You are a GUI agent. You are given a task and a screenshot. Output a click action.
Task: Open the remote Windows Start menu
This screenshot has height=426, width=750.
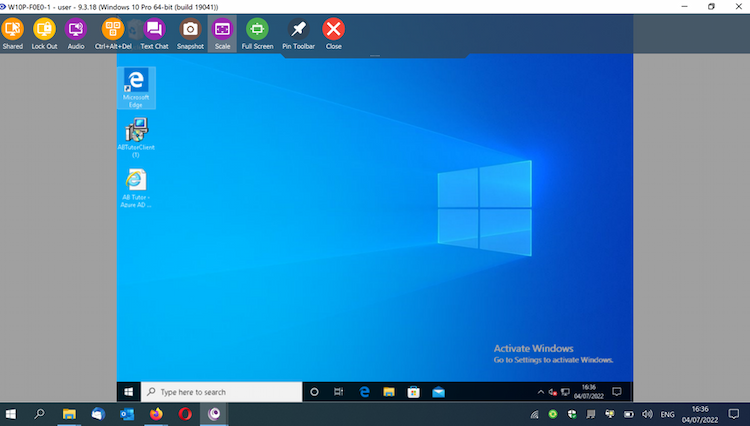pos(129,392)
